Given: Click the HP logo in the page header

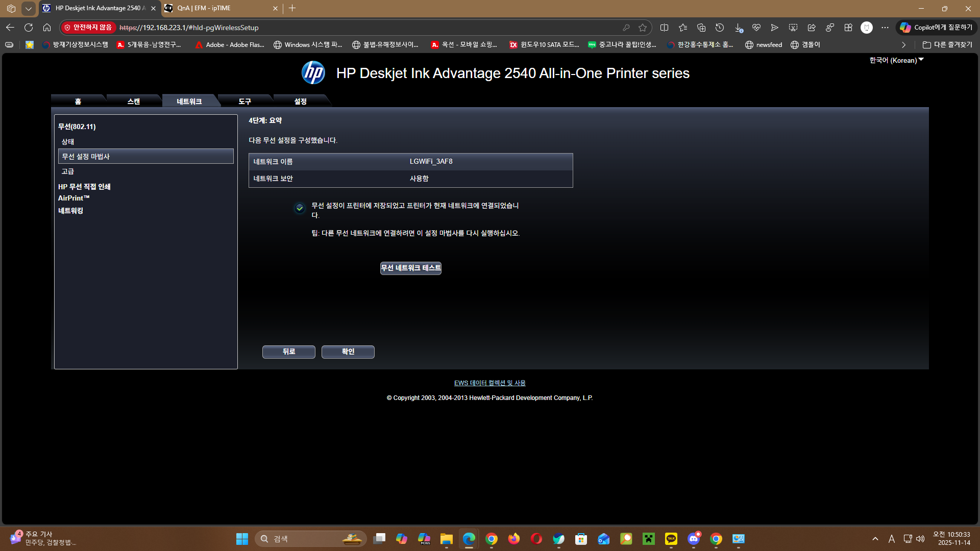Looking at the screenshot, I should [313, 73].
